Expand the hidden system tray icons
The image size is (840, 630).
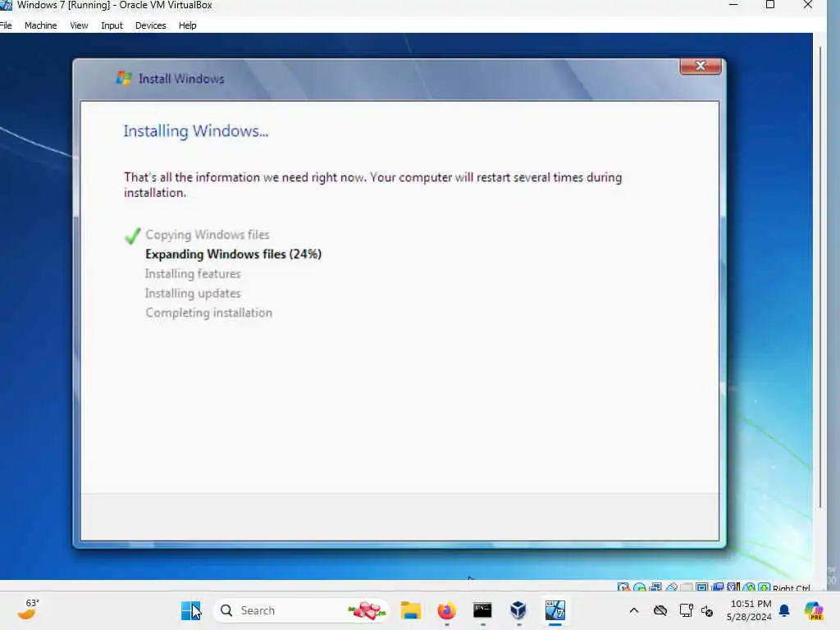(634, 610)
